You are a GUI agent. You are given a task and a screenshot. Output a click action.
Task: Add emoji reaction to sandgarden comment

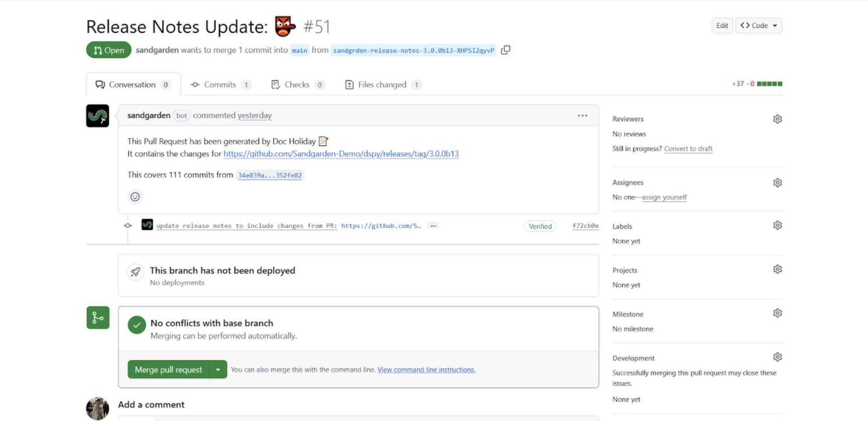coord(135,197)
